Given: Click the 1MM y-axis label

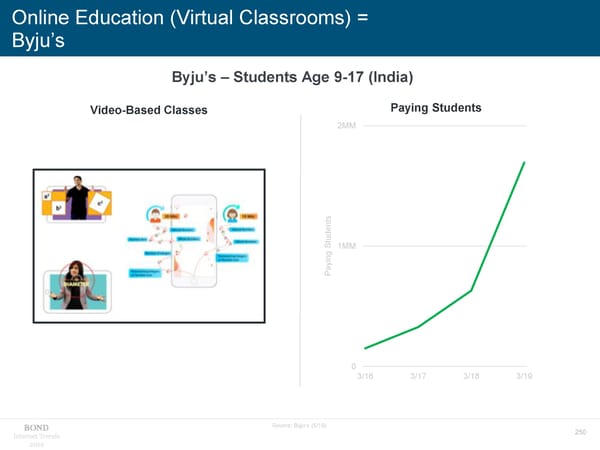Looking at the screenshot, I should coord(347,246).
